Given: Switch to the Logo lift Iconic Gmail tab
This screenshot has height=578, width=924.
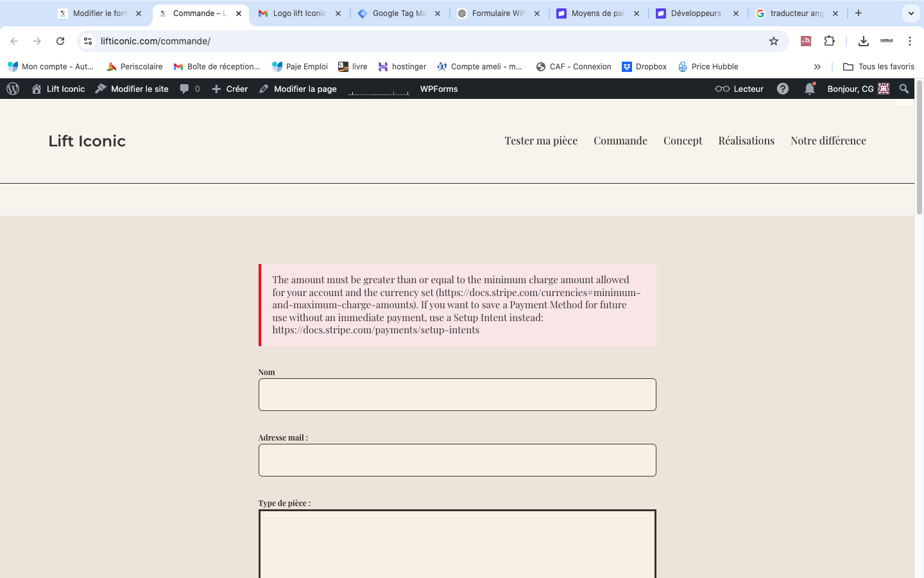Looking at the screenshot, I should pyautogui.click(x=299, y=13).
